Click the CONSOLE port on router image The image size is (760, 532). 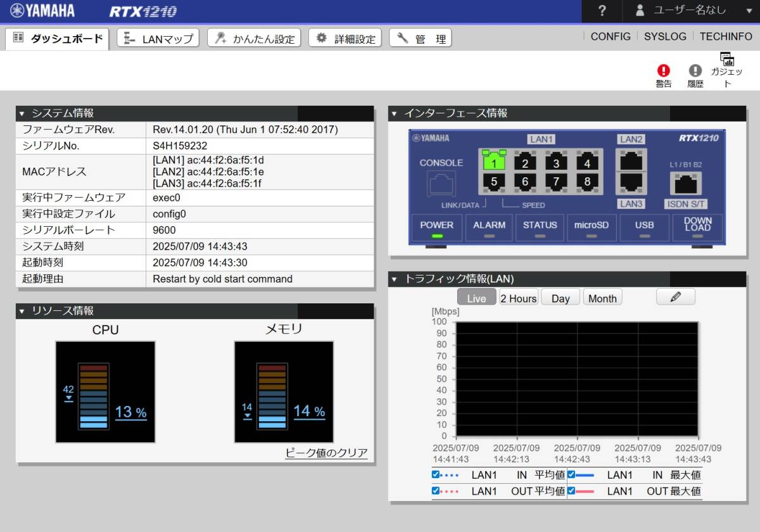pyautogui.click(x=441, y=184)
